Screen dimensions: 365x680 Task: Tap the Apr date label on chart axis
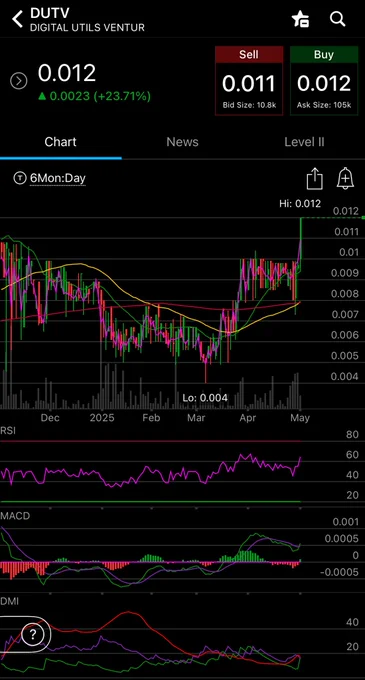point(248,418)
